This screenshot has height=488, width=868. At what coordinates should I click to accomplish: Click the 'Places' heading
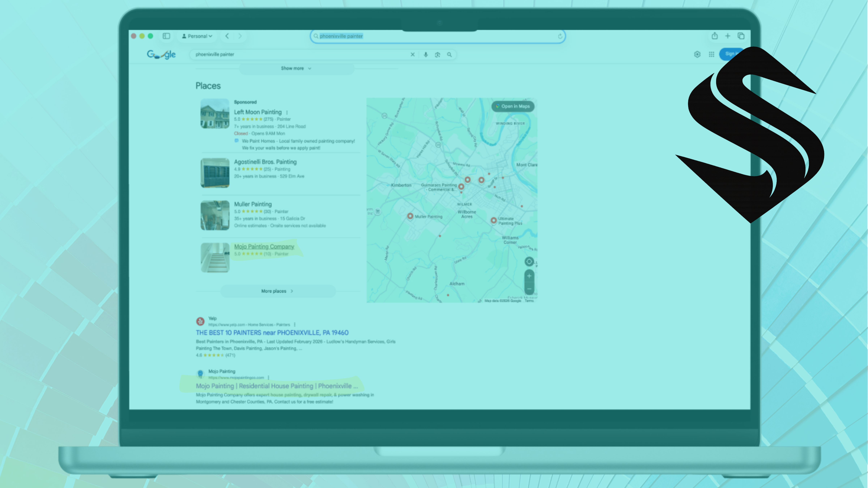click(x=208, y=86)
